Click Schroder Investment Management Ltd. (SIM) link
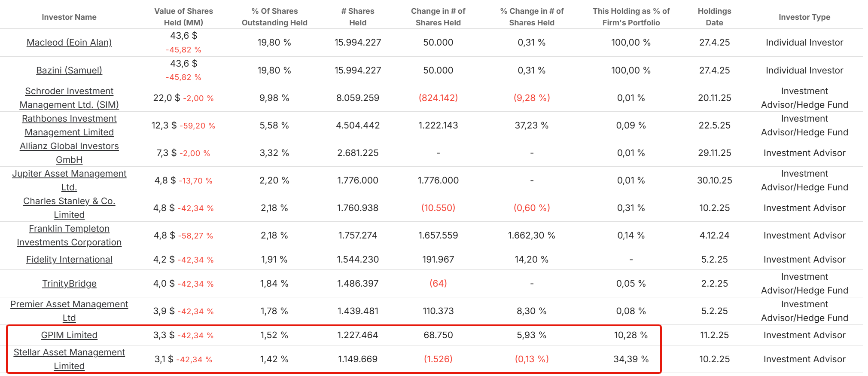Viewport: 868px width, 376px height. click(69, 98)
